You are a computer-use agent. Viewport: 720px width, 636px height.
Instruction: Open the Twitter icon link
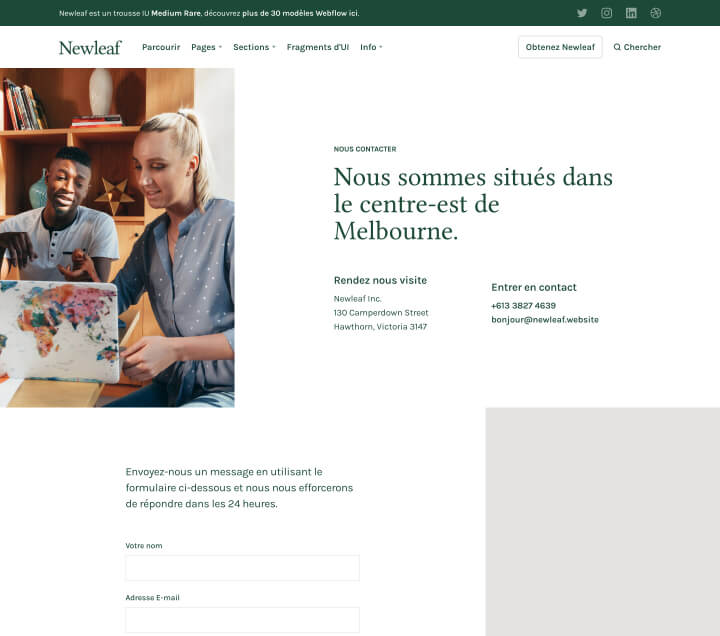click(x=582, y=13)
